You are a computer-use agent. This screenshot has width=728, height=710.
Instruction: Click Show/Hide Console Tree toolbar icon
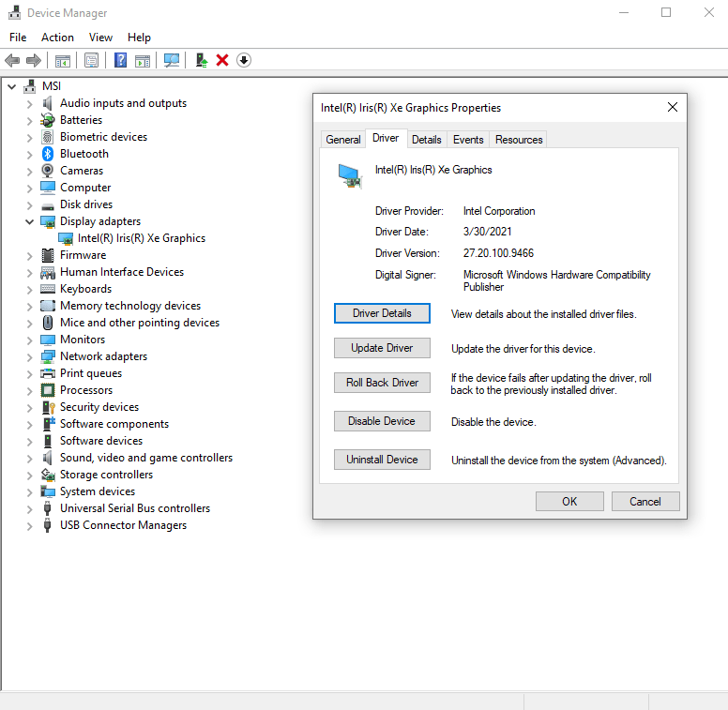coord(63,60)
